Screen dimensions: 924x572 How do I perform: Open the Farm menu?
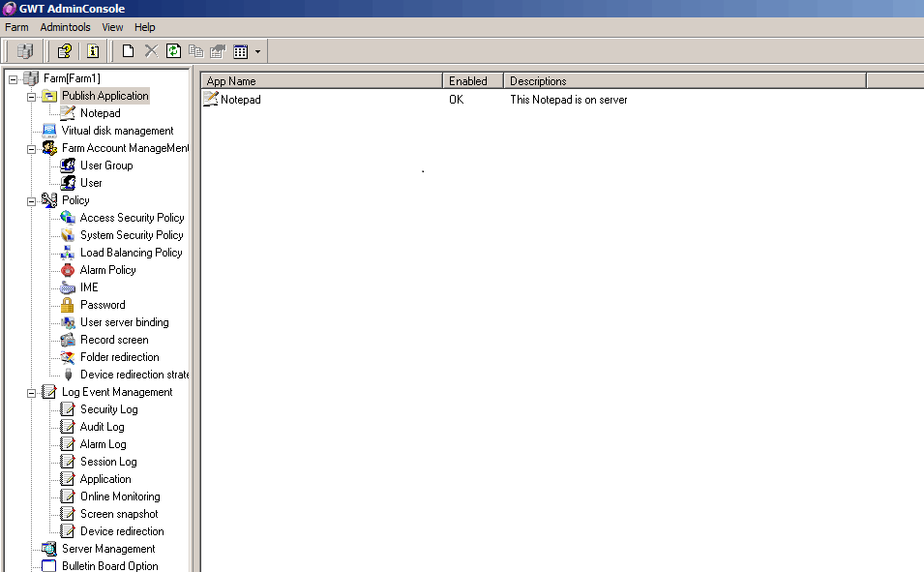16,27
